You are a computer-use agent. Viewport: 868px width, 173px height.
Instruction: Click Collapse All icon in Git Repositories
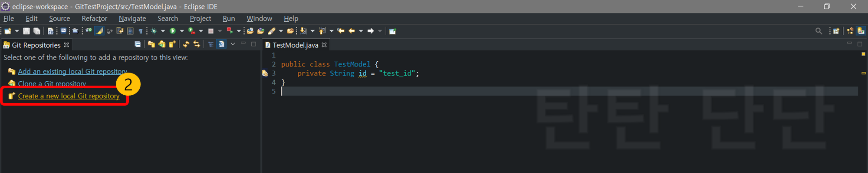point(138,44)
